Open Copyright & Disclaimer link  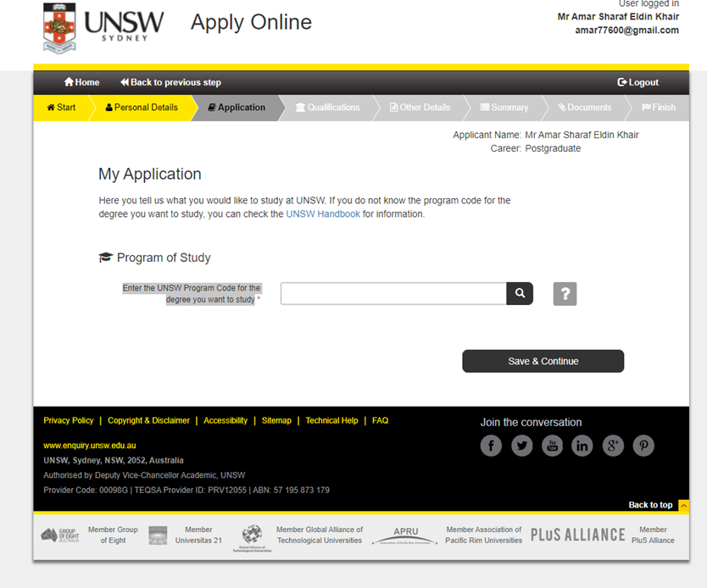(149, 420)
